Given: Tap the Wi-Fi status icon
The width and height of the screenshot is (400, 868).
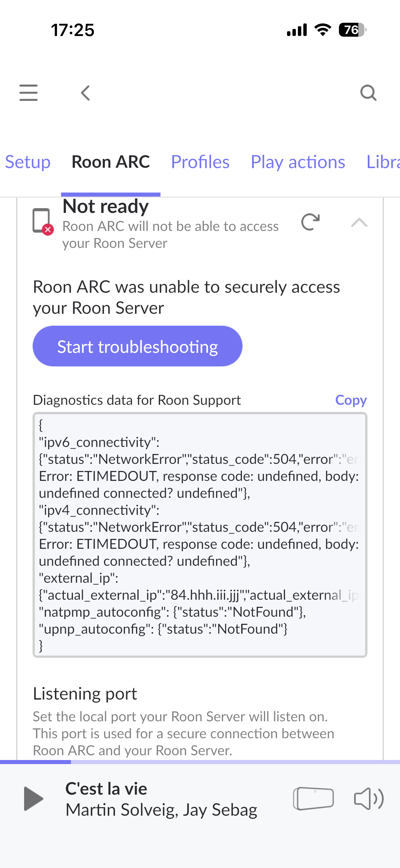Looking at the screenshot, I should click(x=323, y=30).
